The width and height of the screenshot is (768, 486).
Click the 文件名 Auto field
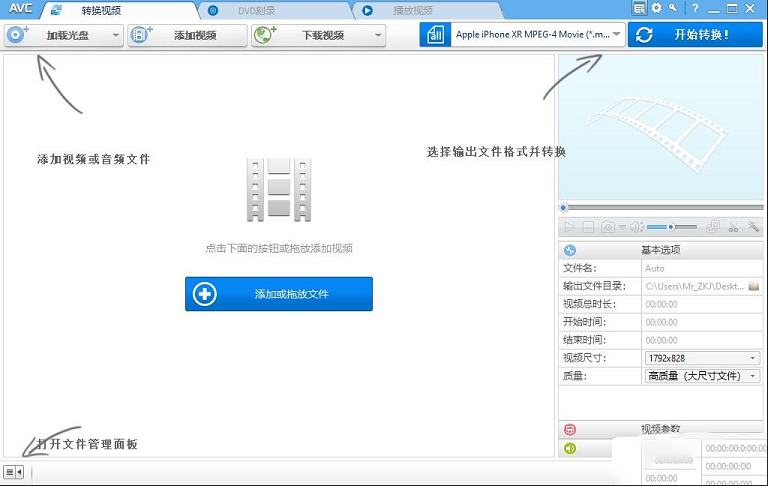tap(701, 268)
